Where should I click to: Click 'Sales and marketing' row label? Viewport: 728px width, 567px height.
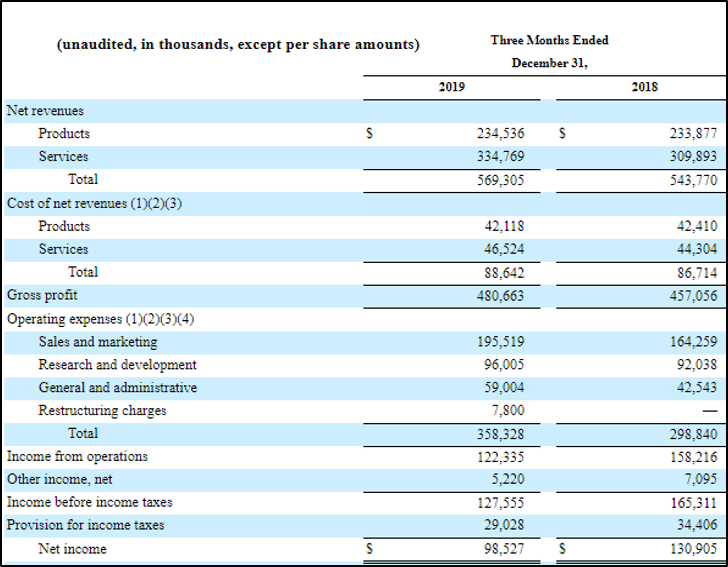98,342
